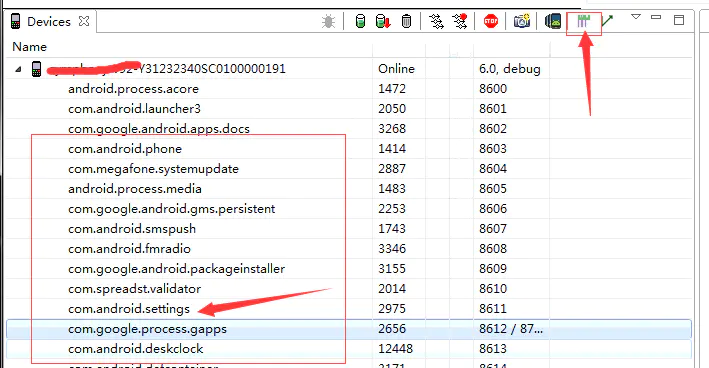Click port cell '8612 / 87...'
This screenshot has height=368, width=709.
click(511, 329)
